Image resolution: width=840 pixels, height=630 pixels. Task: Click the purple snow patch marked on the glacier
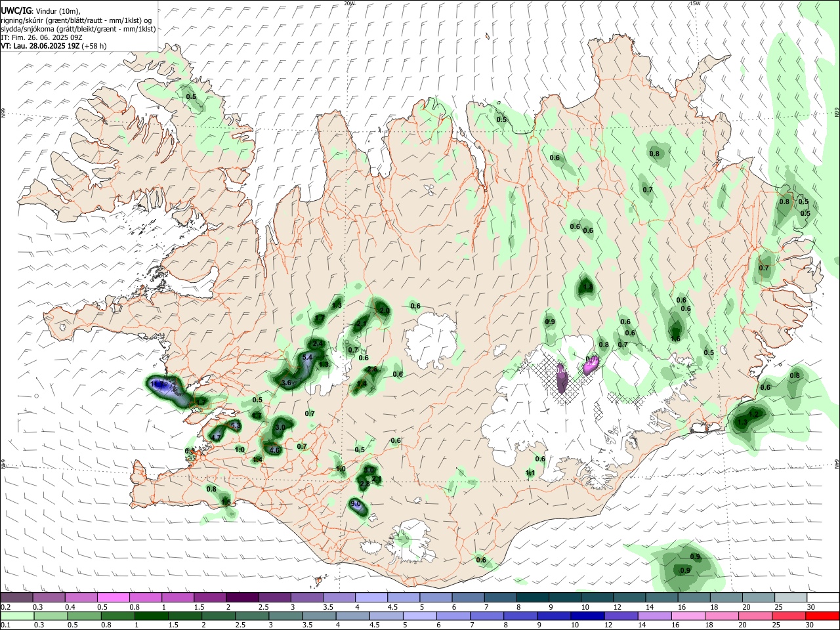(x=561, y=378)
